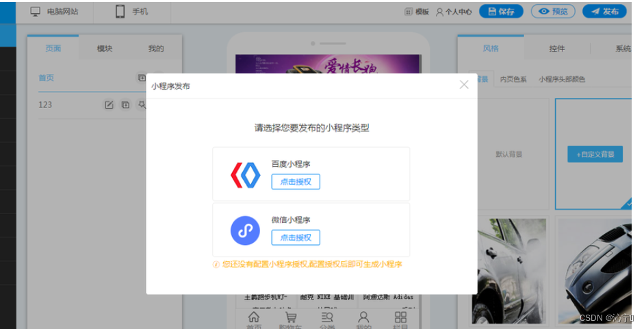Viewport: 644px width, 329px height.
Task: Click the Baidu mini program logo
Action: [x=245, y=175]
